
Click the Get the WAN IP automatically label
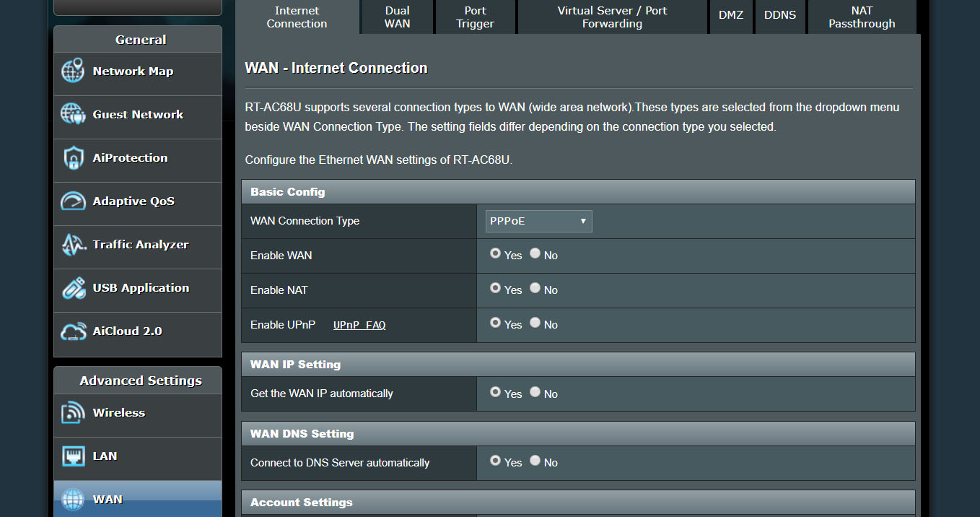tap(322, 394)
